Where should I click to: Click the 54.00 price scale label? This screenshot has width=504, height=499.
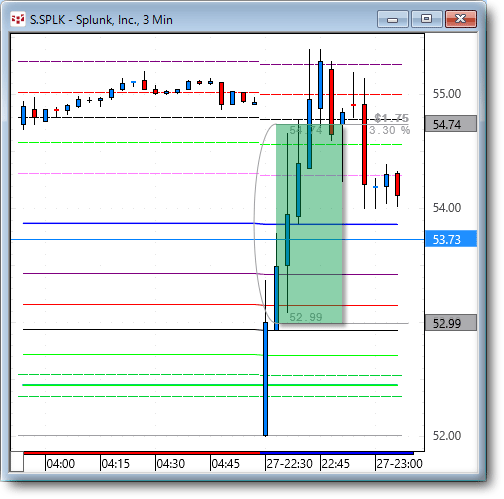tap(447, 208)
